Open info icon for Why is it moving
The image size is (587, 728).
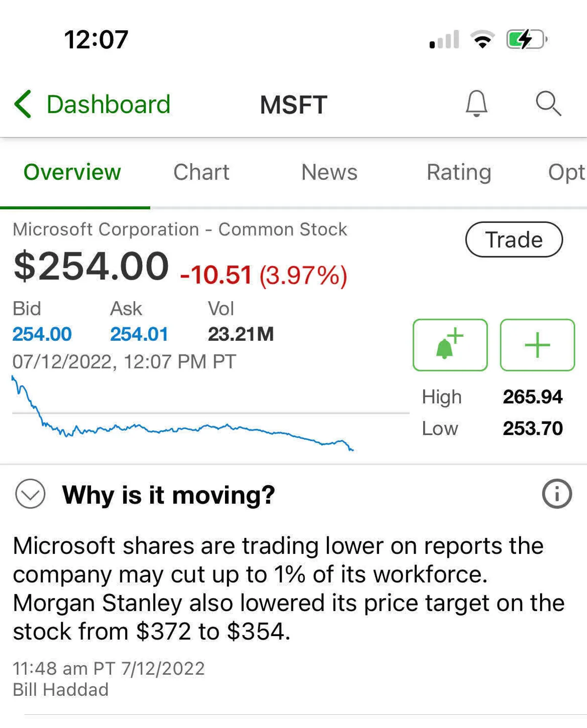557,494
